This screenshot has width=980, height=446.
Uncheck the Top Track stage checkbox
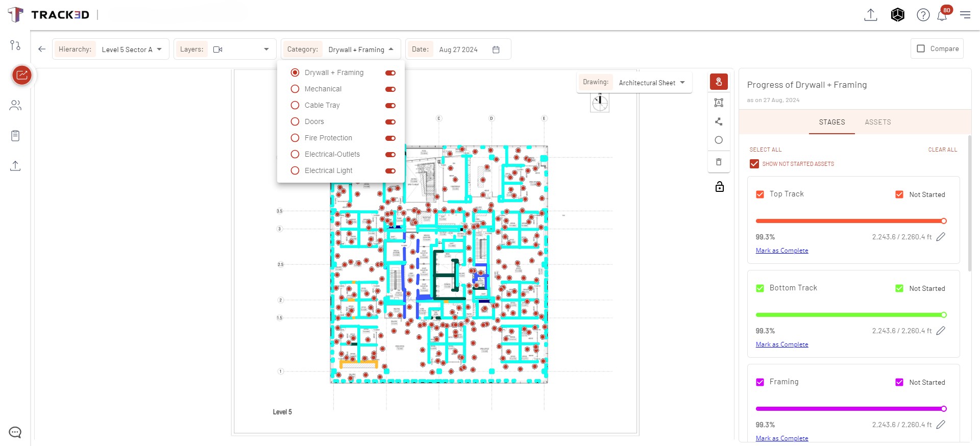(760, 194)
